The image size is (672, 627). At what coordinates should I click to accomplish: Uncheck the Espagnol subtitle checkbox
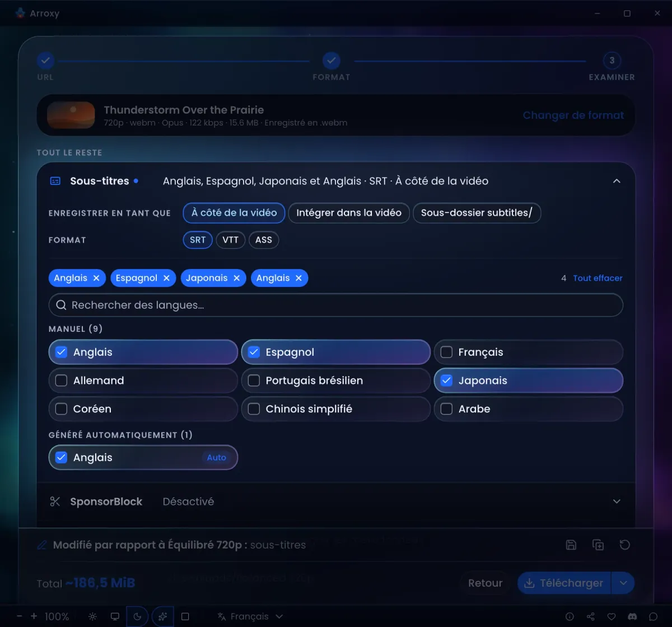(x=254, y=352)
